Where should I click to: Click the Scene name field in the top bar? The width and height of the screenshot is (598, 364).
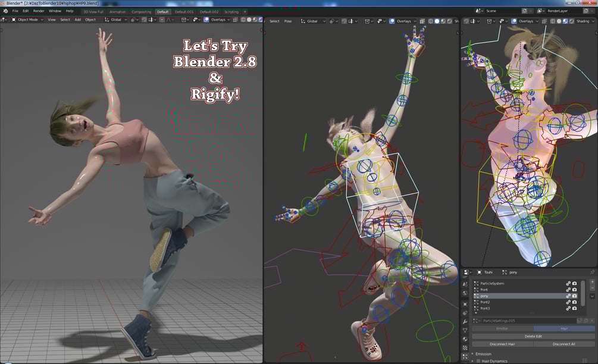pyautogui.click(x=502, y=11)
